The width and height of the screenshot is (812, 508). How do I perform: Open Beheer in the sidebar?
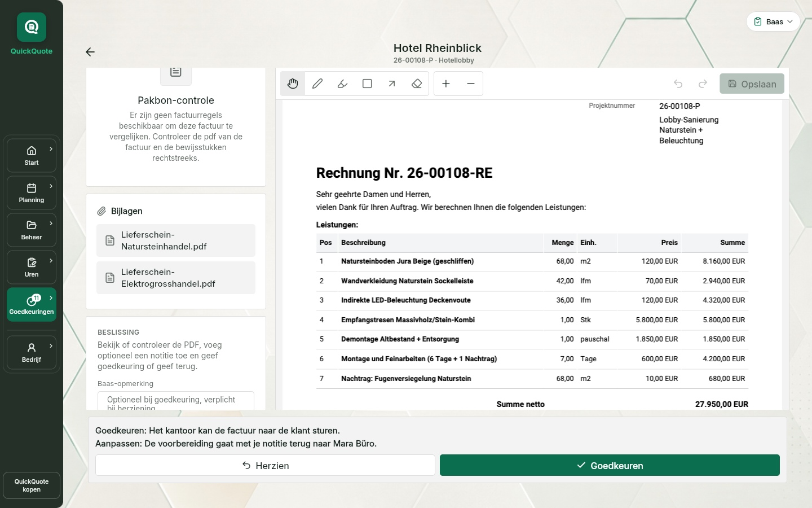click(x=32, y=230)
